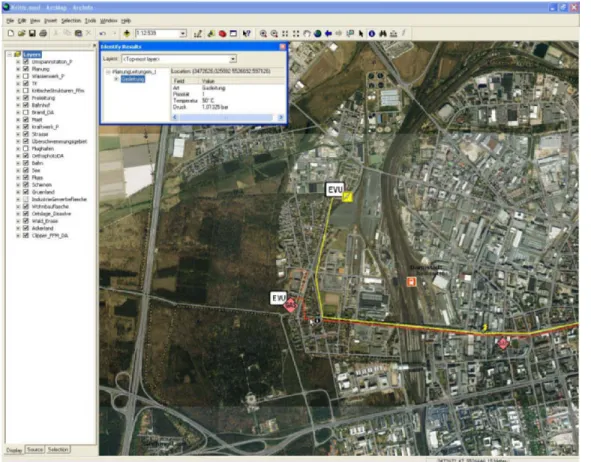Click the Zoom In magnifier tool

pyautogui.click(x=263, y=34)
